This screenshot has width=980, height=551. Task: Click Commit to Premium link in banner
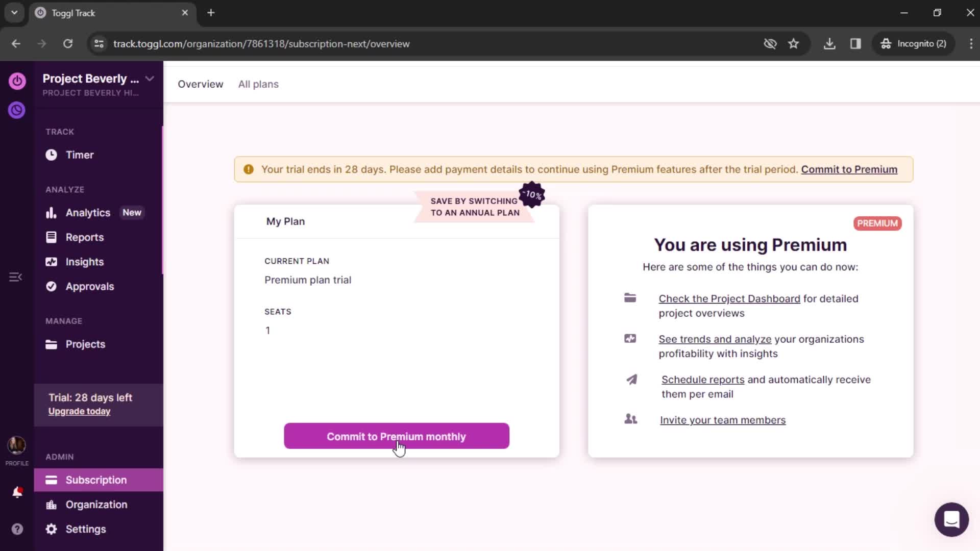[x=849, y=169]
